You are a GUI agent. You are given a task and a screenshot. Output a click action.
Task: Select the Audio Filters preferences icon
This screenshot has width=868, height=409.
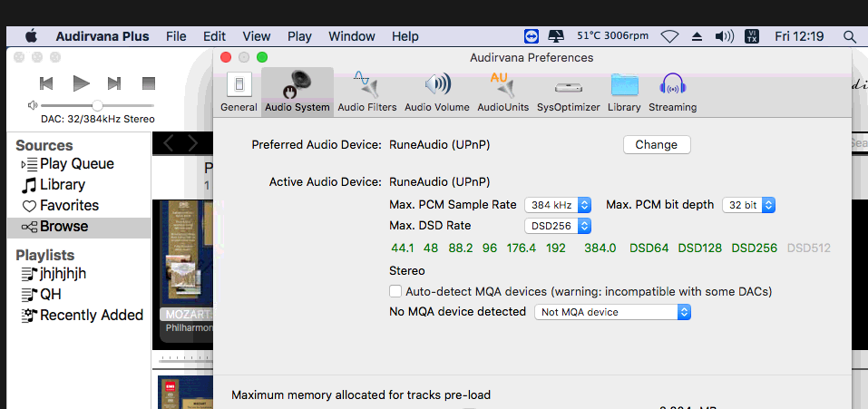click(367, 92)
